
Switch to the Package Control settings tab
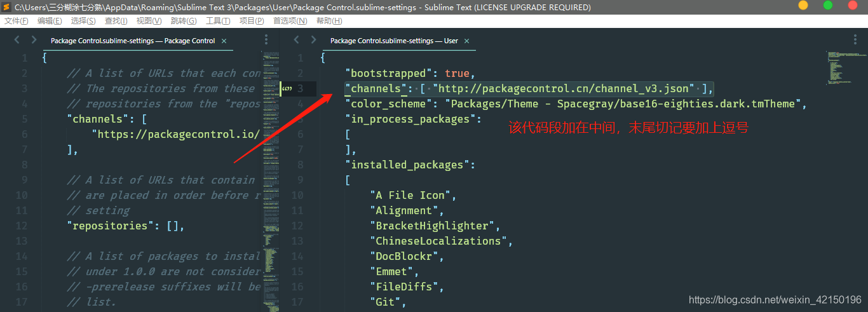tap(133, 41)
